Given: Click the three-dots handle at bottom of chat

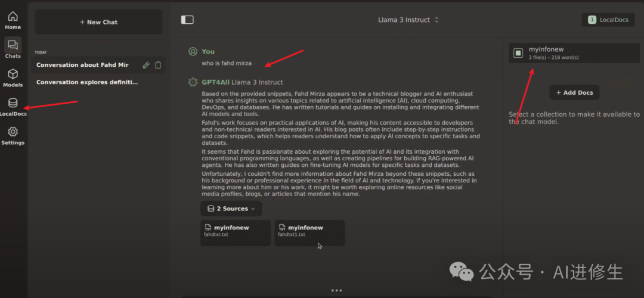Looking at the screenshot, I should (336, 290).
